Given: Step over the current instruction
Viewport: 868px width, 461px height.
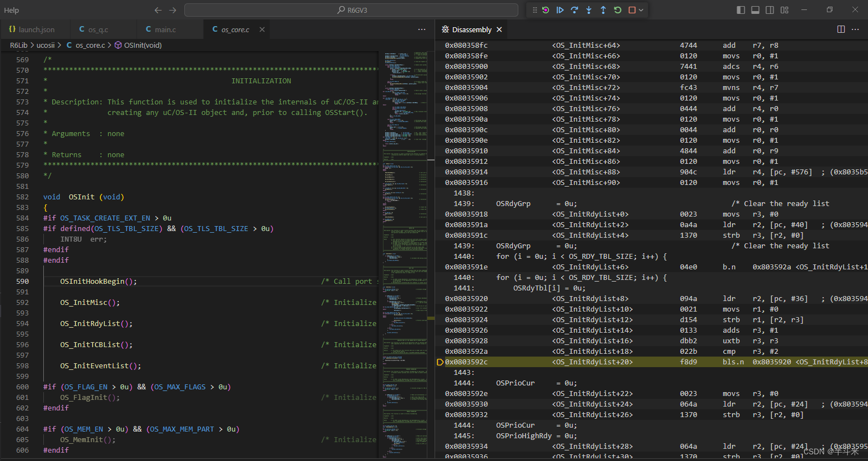Looking at the screenshot, I should coord(574,10).
